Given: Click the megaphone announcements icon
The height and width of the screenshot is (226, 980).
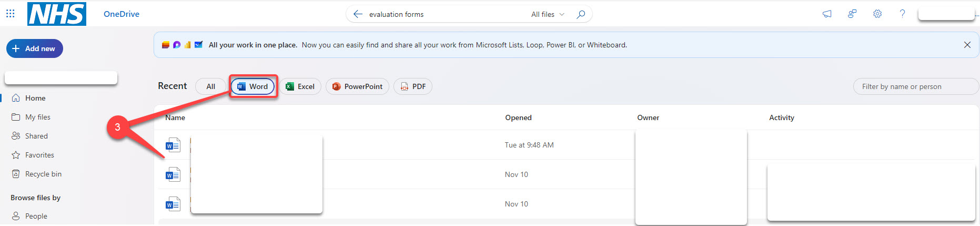Looking at the screenshot, I should 827,14.
